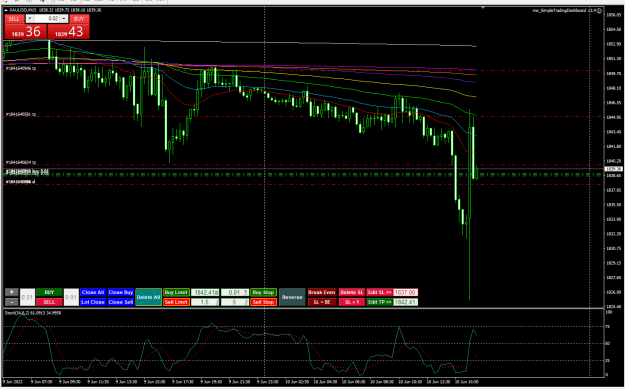Click the Edit SL >> button

coord(379,292)
